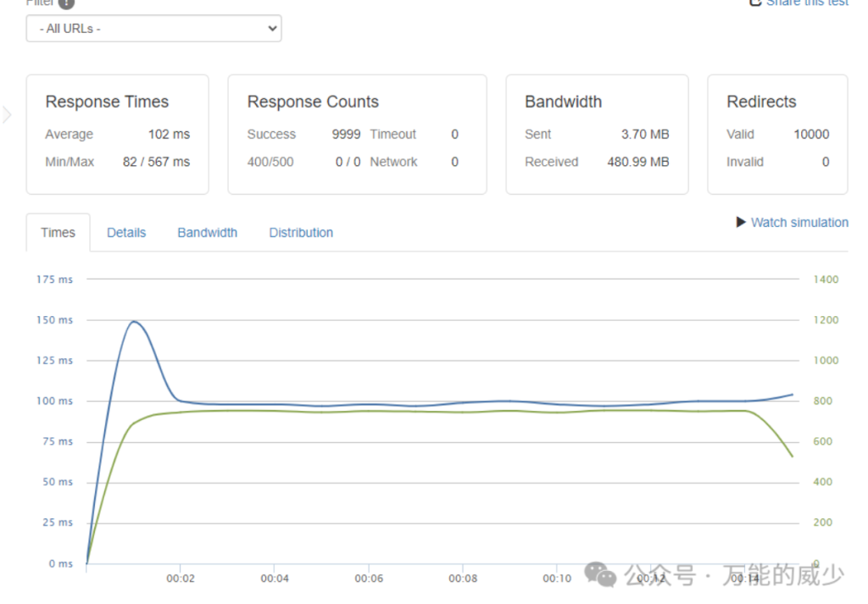Click the Valid redirects value 10000

(811, 135)
